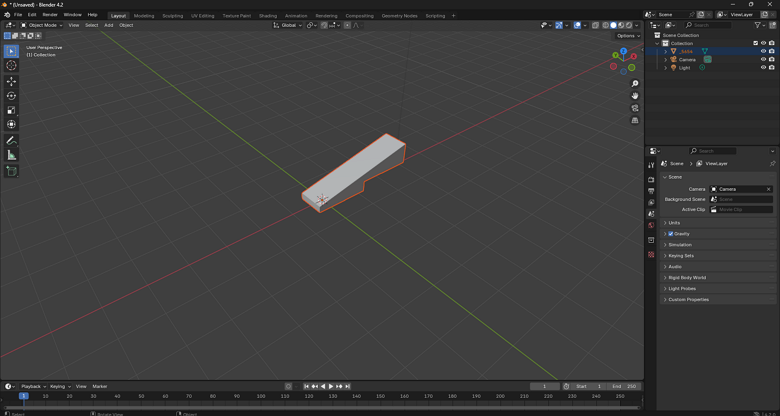The image size is (780, 416).
Task: Toggle X-ray mode in viewport header
Action: 595,25
